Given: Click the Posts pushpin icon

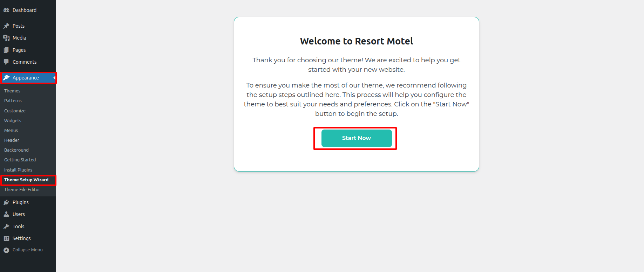Looking at the screenshot, I should tap(6, 26).
